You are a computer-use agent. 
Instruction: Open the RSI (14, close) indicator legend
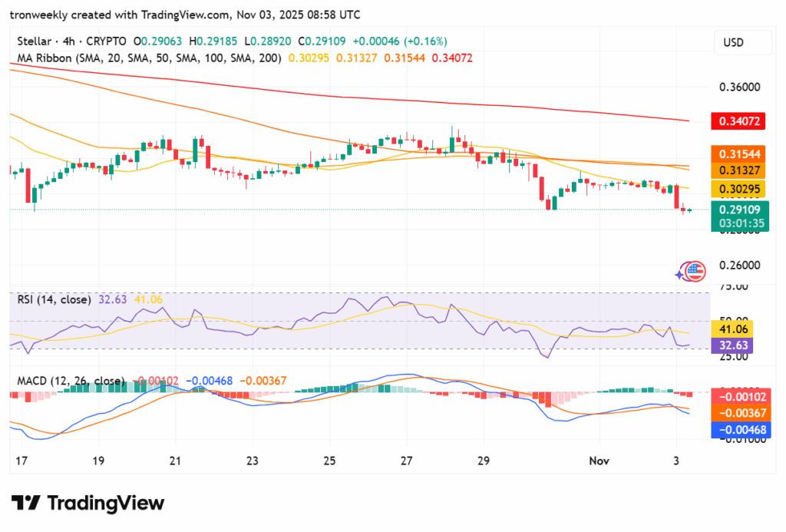coord(54,299)
